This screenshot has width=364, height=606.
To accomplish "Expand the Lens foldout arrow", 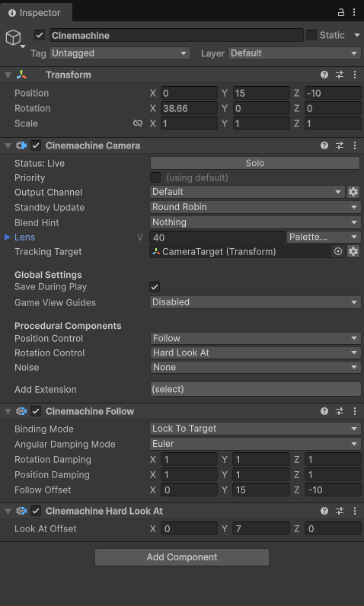I will click(8, 237).
